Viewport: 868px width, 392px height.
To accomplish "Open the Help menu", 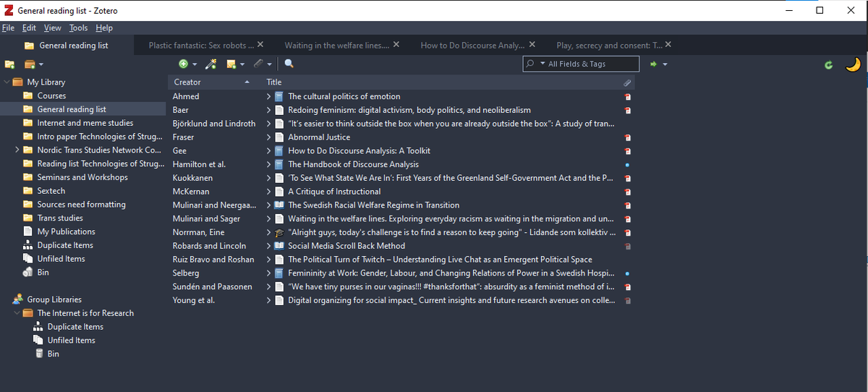I will 104,27.
